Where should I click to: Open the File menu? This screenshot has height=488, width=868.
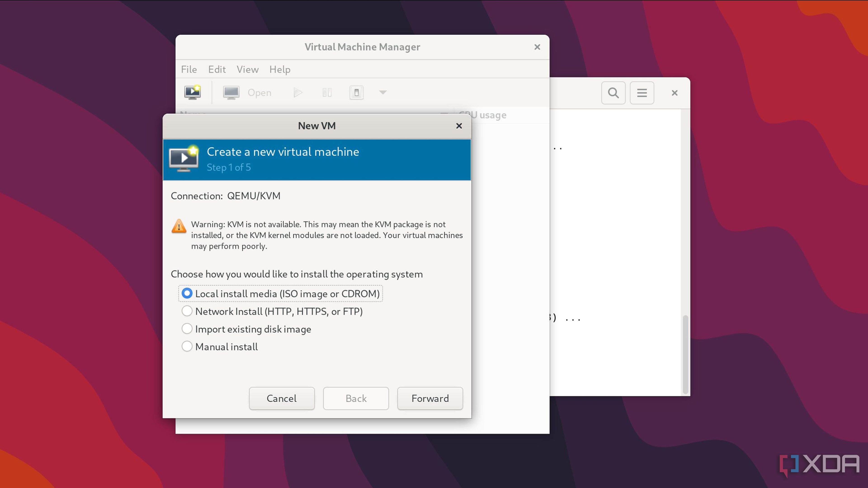point(189,69)
